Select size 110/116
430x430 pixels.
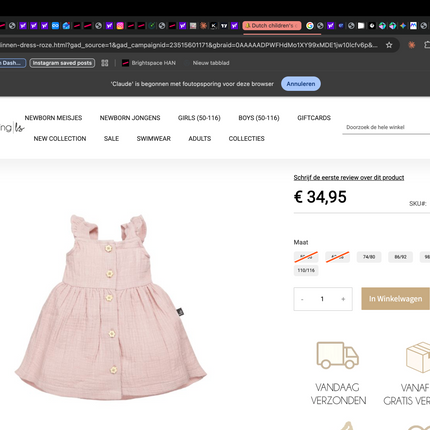pos(306,270)
